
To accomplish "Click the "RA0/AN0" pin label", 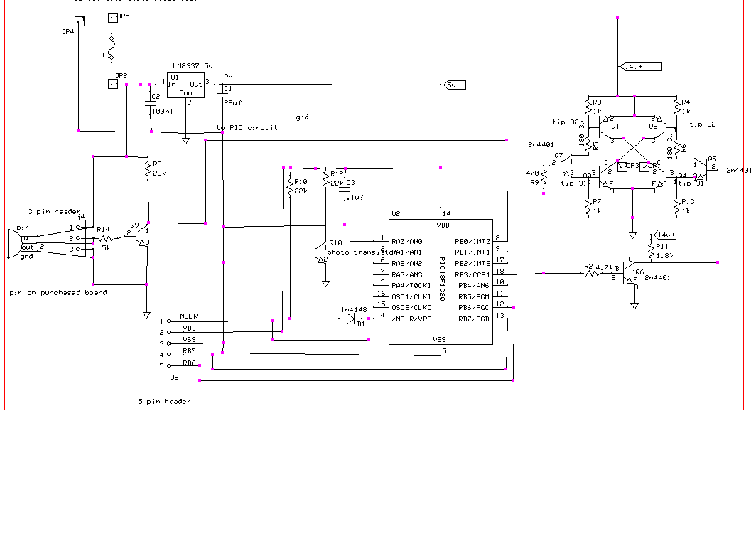I will 407,242.
